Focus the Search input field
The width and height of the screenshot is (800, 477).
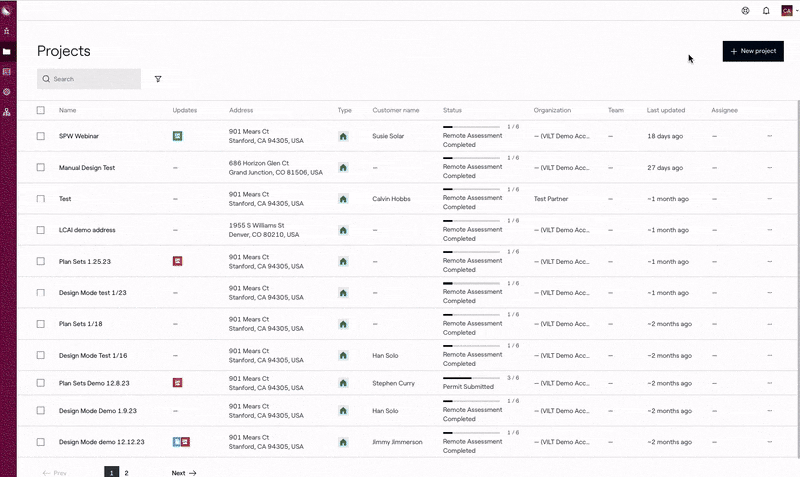pos(89,79)
